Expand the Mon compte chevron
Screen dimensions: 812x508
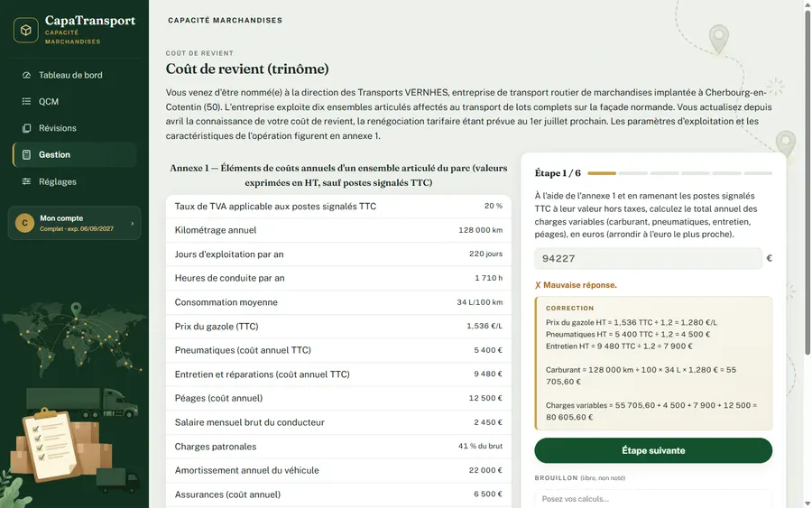coord(132,223)
